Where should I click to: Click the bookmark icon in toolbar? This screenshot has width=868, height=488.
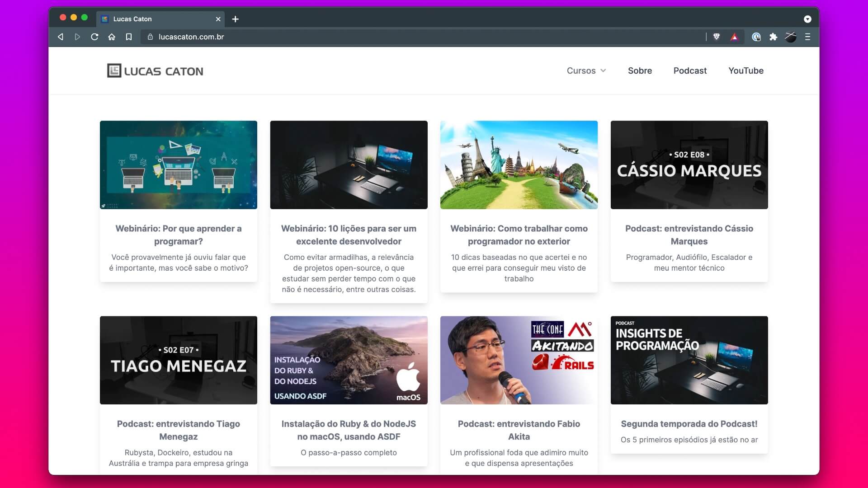(x=129, y=37)
